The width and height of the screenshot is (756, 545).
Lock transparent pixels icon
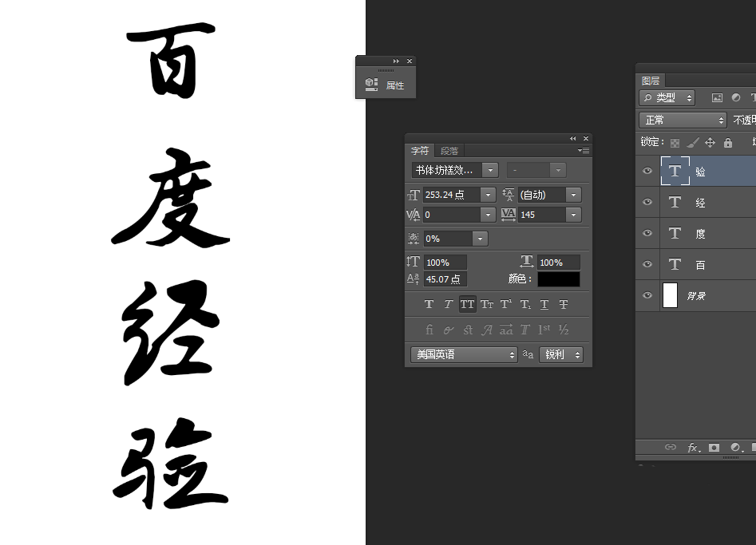[675, 143]
